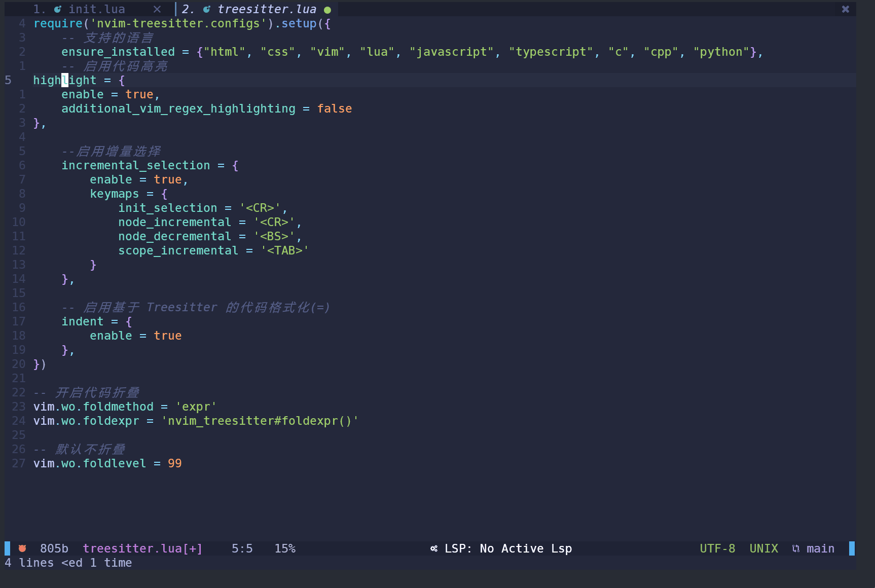Click the '<BS>' keymap value

tap(274, 236)
